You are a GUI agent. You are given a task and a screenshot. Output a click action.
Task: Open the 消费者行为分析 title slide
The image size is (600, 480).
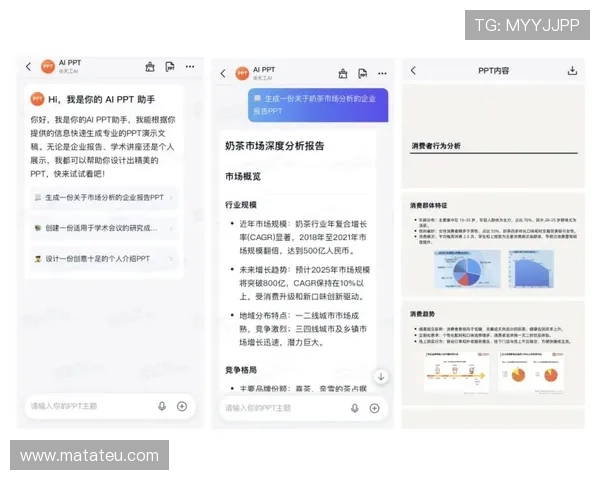pos(493,136)
